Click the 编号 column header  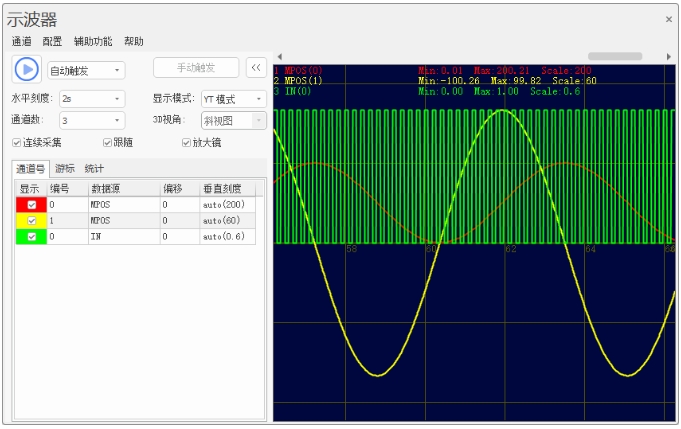(x=67, y=189)
